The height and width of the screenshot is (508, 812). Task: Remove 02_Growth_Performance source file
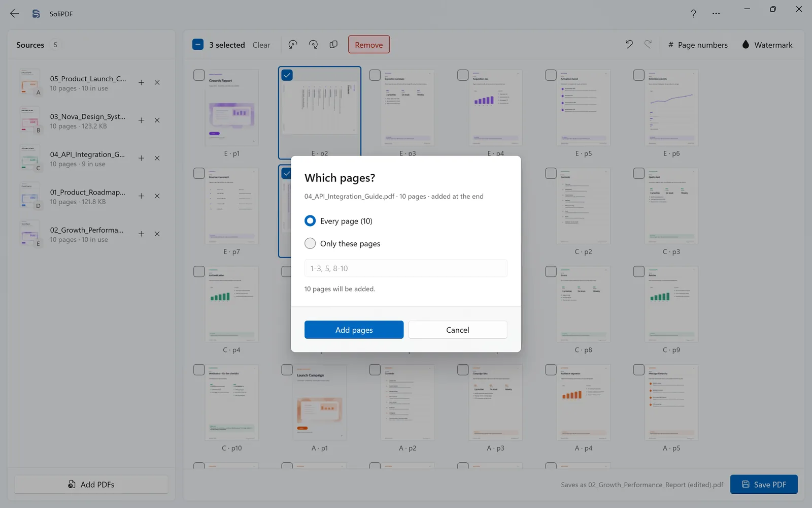pos(157,234)
